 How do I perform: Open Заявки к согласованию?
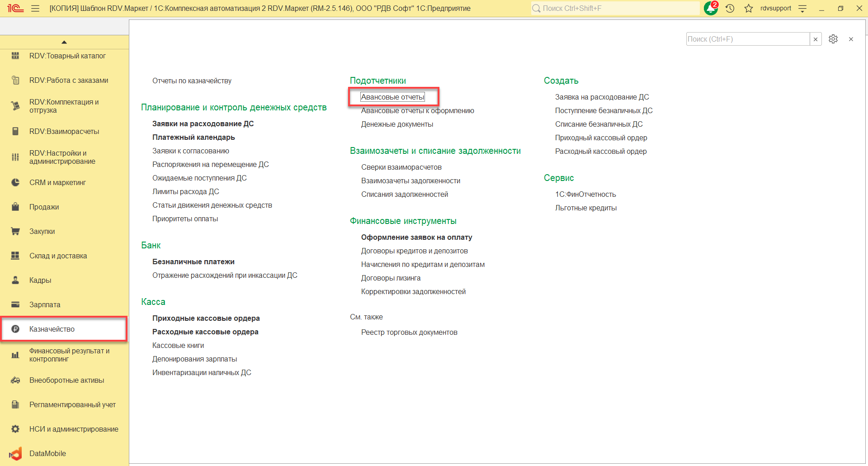[x=191, y=151]
